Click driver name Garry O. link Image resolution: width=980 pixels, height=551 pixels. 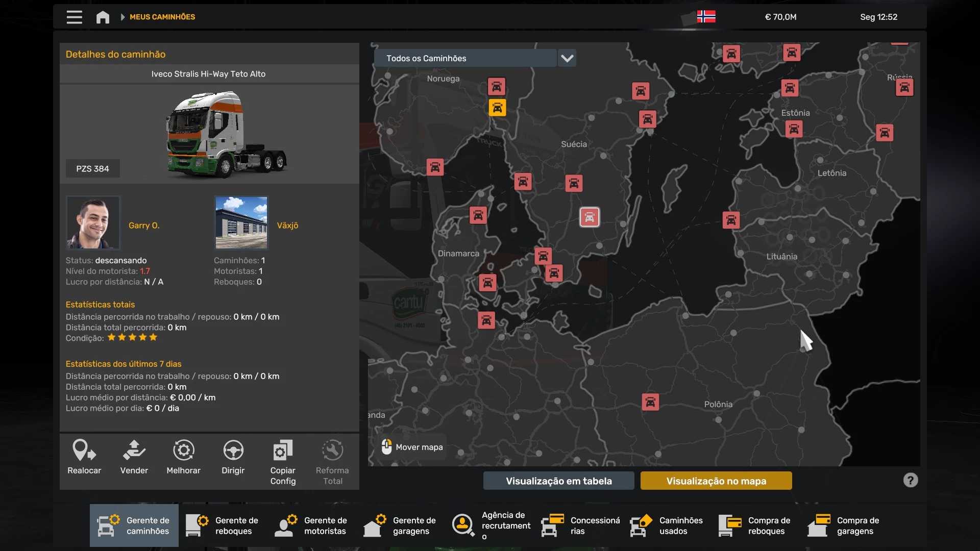pyautogui.click(x=144, y=225)
